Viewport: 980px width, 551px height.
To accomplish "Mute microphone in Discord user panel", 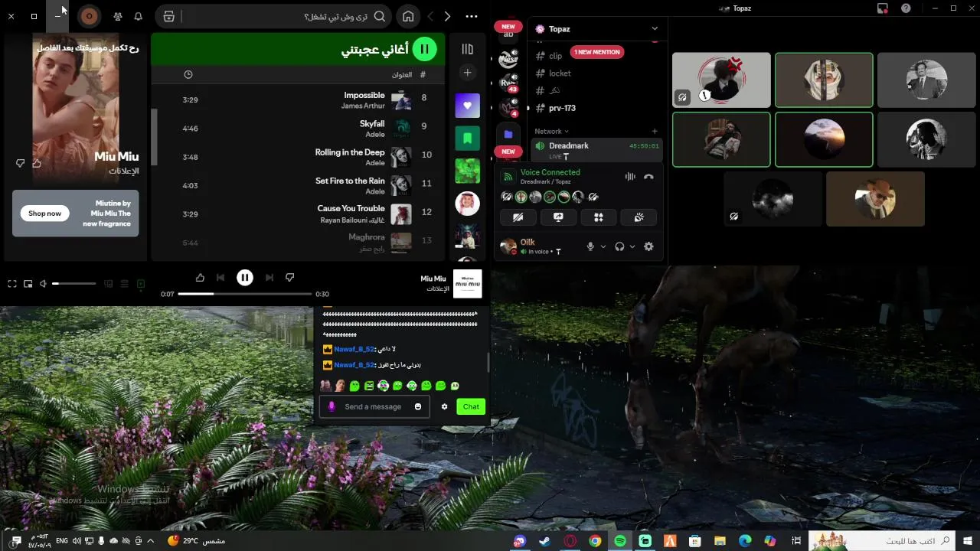I will click(590, 246).
